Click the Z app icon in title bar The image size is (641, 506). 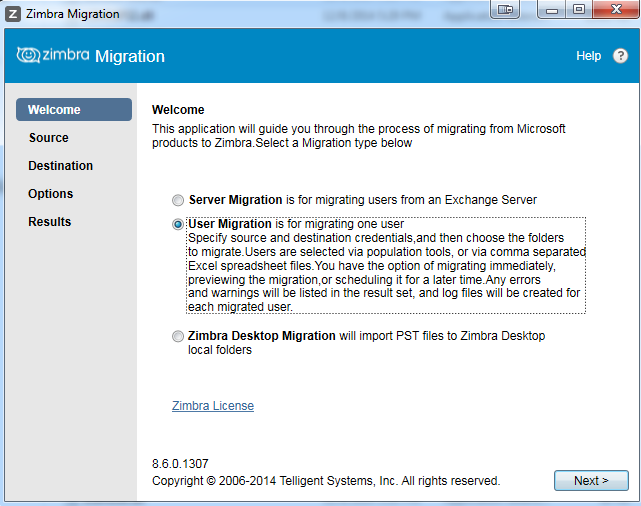13,14
